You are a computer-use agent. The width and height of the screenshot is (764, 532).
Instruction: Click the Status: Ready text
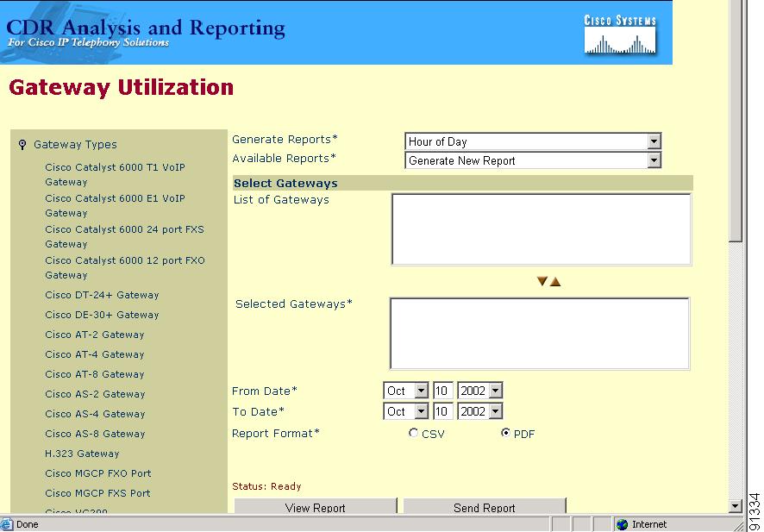pos(266,486)
